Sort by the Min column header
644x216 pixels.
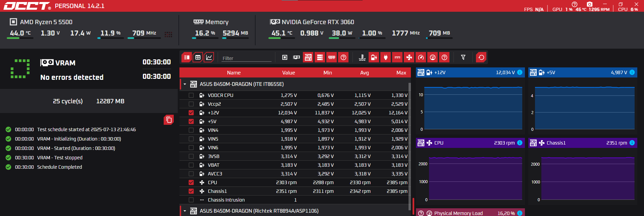(328, 73)
